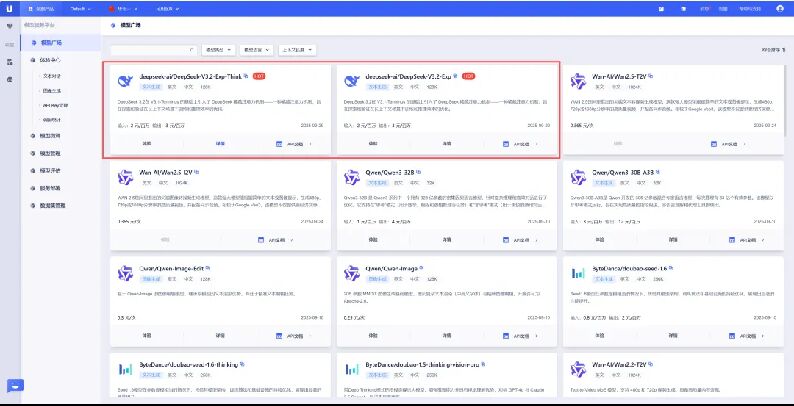The image size is (794, 406).
Task: Open the chat support bubble at bottom left
Action: (x=15, y=386)
